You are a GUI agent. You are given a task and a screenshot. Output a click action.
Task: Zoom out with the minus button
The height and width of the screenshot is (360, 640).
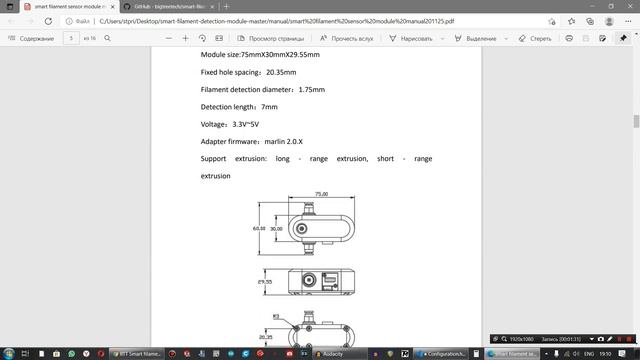(169, 38)
